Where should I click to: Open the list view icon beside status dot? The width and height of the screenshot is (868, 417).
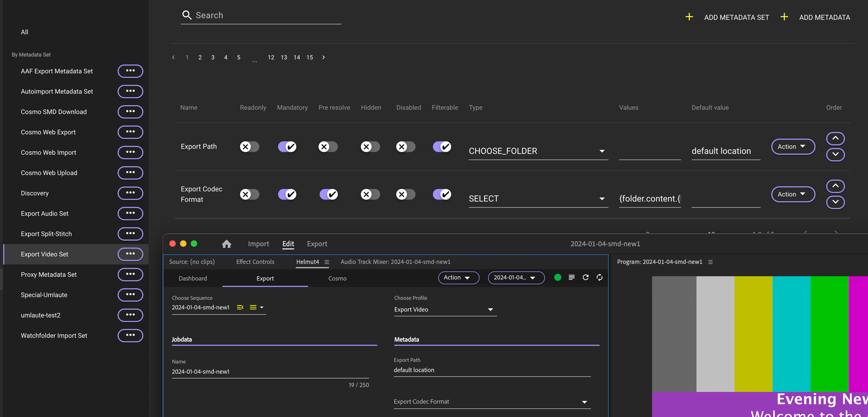click(x=572, y=277)
